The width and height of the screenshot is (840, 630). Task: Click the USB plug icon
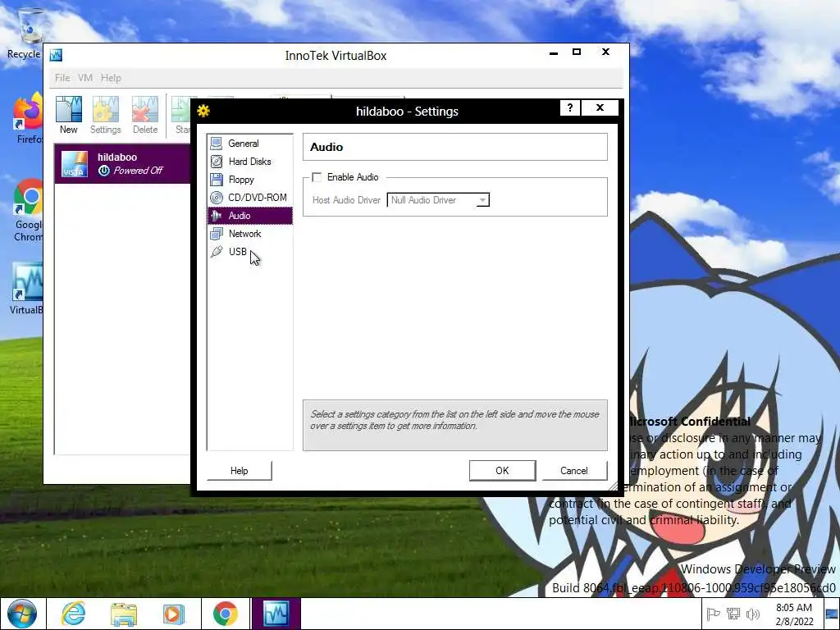tap(217, 252)
